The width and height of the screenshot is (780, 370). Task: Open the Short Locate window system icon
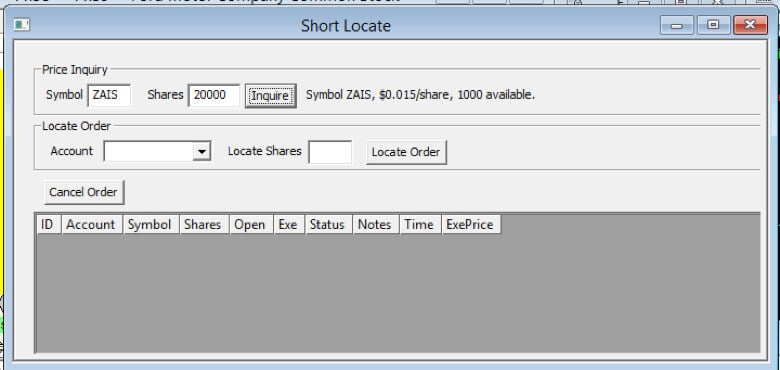21,25
